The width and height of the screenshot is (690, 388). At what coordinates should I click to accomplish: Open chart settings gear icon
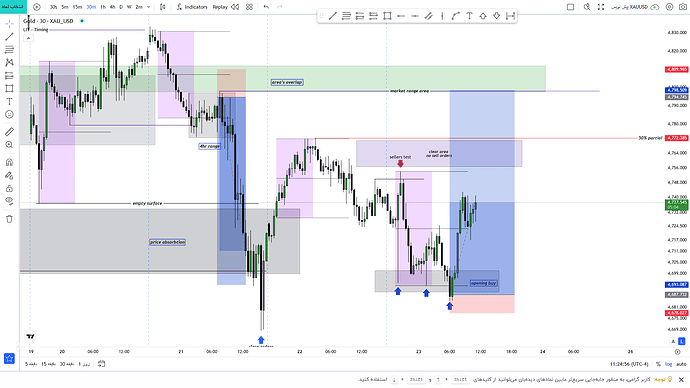669,7
